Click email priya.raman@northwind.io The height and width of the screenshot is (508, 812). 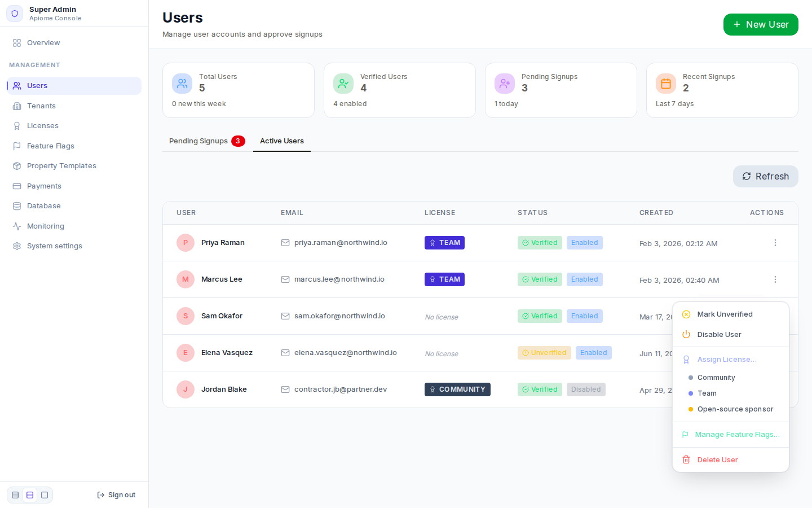click(341, 243)
